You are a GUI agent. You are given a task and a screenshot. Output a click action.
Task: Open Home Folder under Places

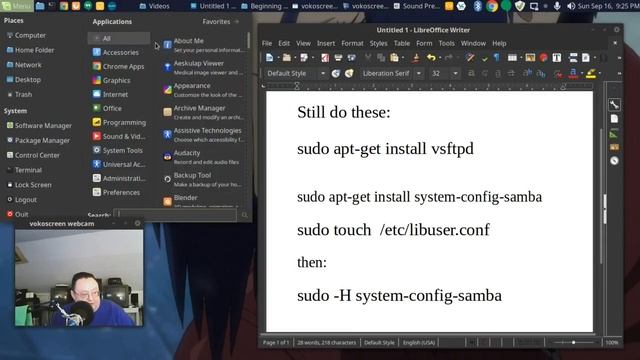point(31,50)
